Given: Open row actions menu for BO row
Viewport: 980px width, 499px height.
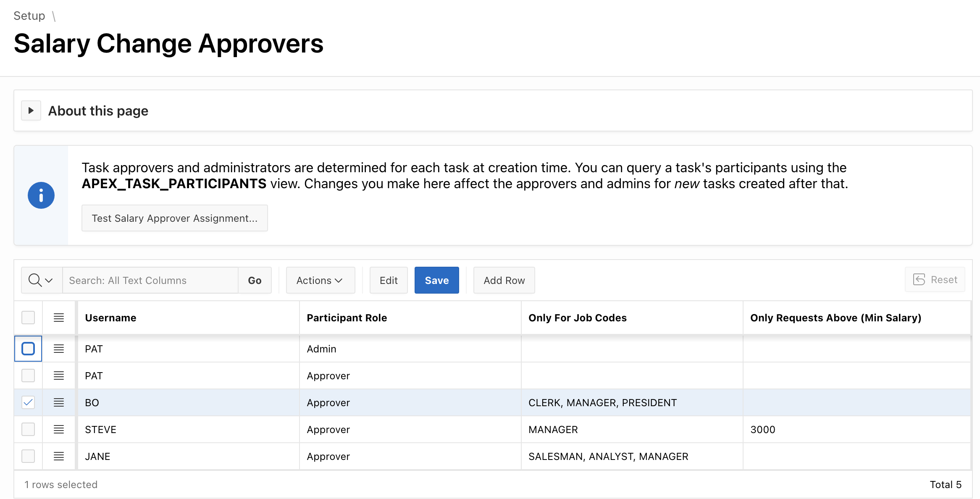Looking at the screenshot, I should pos(59,402).
